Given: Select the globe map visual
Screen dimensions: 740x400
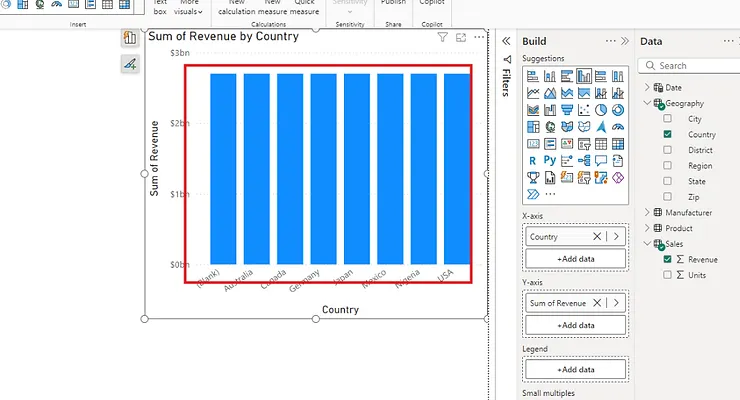Looking at the screenshot, I should click(x=550, y=127).
